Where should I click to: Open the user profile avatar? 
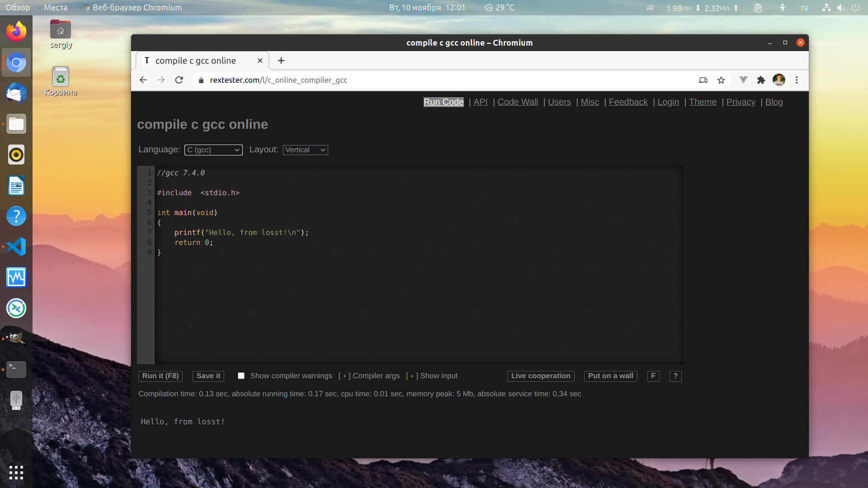(x=779, y=80)
